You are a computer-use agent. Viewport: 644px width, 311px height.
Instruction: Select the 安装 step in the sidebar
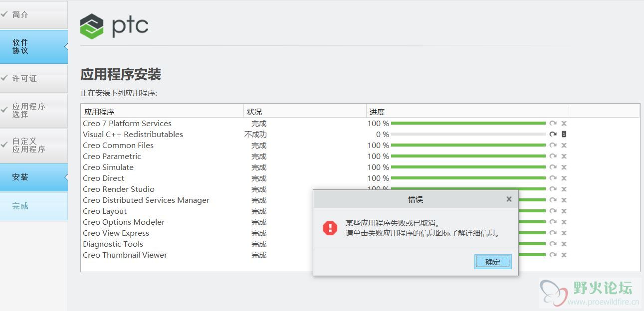[x=33, y=177]
